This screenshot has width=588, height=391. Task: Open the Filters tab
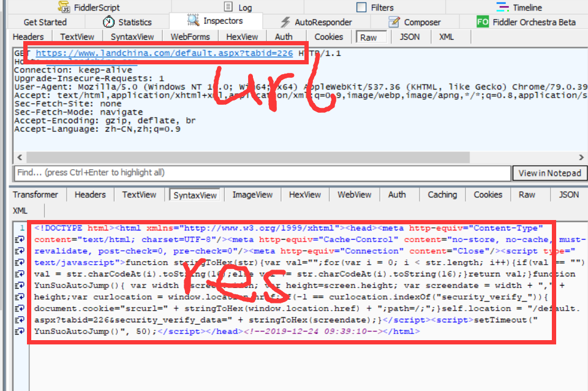[375, 7]
